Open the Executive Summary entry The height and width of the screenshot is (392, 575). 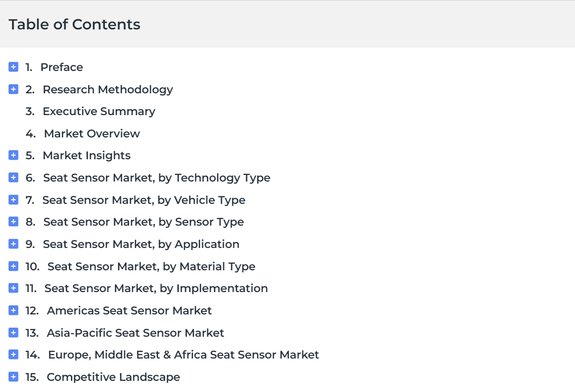point(99,112)
